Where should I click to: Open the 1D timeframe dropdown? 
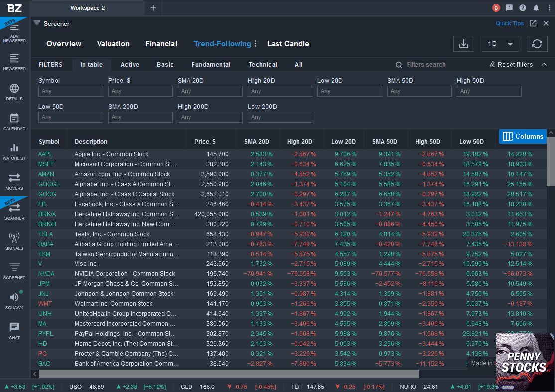(501, 44)
